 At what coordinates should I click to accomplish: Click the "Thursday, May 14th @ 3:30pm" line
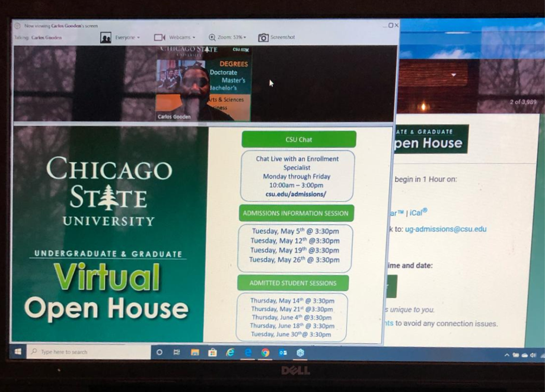coord(292,301)
